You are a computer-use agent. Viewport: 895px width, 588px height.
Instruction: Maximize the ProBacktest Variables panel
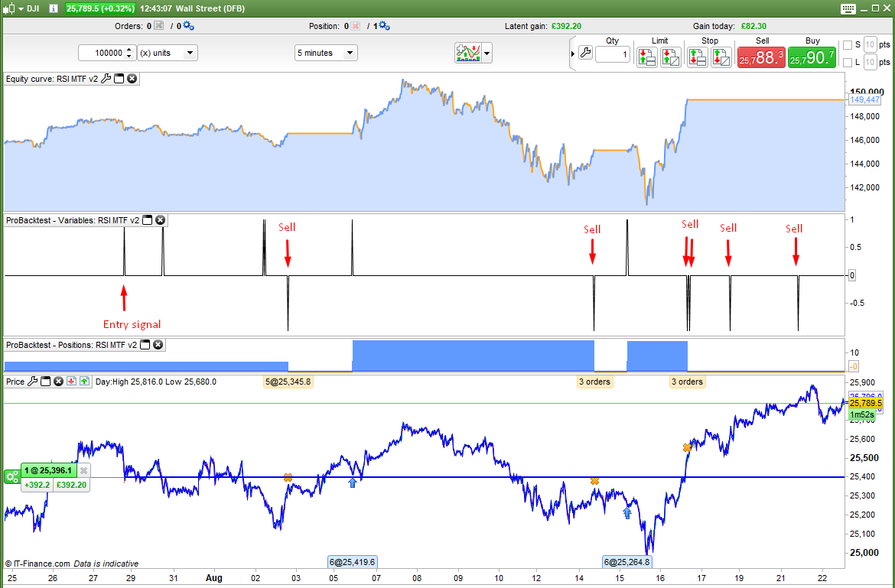click(148, 220)
